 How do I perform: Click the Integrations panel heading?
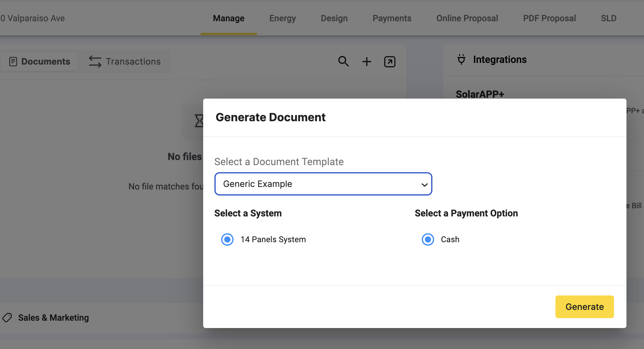500,59
